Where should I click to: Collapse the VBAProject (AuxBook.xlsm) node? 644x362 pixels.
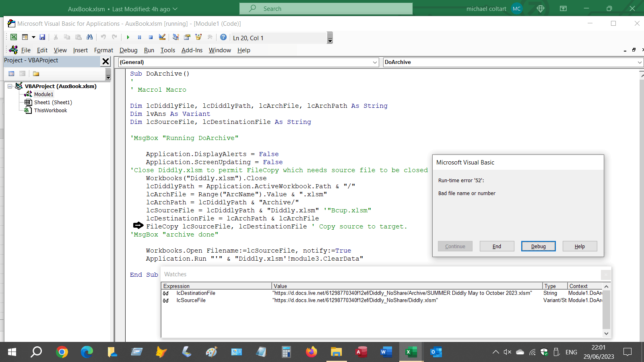[10, 86]
